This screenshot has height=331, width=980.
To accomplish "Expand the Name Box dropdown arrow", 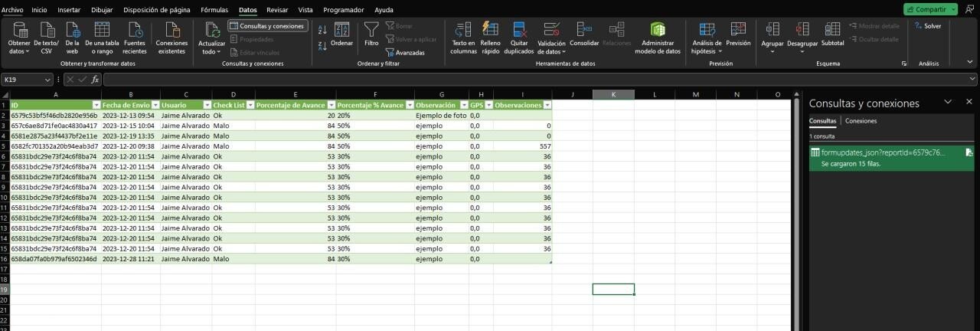I will pos(48,80).
